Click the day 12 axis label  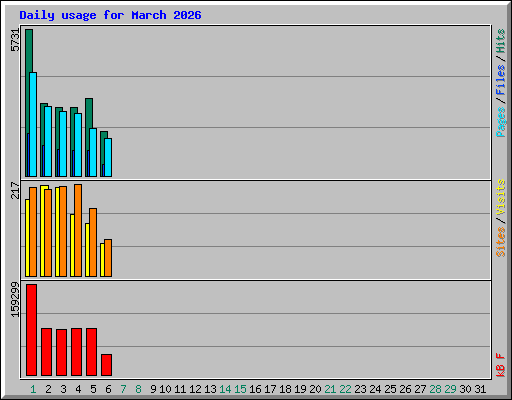195,389
